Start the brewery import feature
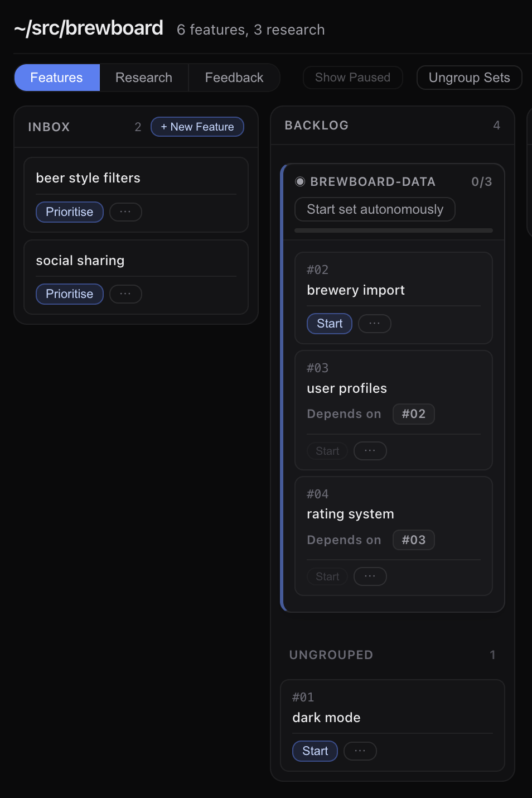The width and height of the screenshot is (532, 798). tap(330, 324)
